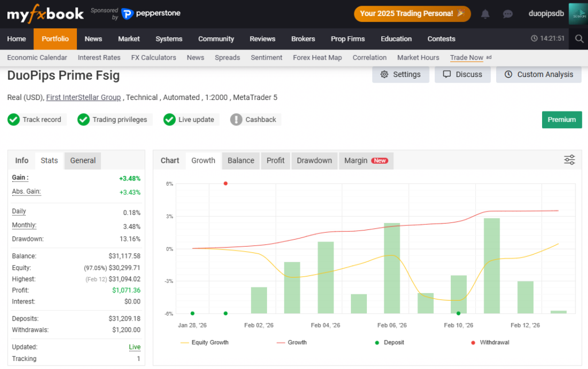Switch to the Balance chart tab

tap(241, 161)
